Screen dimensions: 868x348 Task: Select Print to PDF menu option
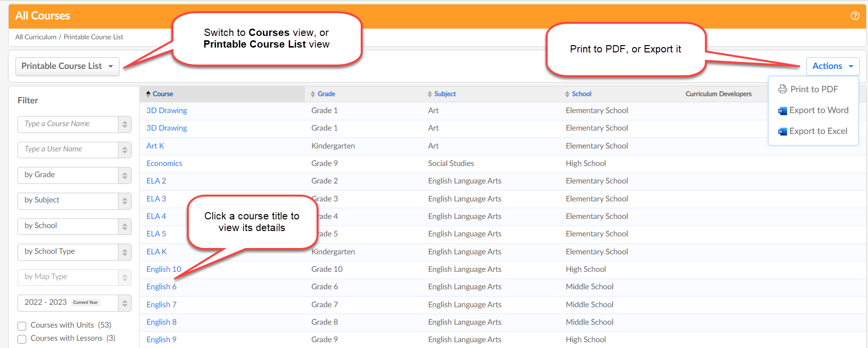[814, 89]
